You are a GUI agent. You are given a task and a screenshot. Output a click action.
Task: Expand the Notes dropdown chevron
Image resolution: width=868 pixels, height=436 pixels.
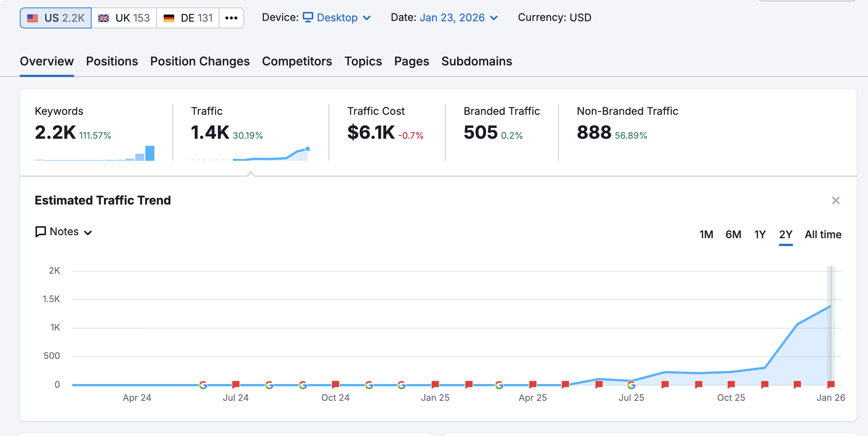pos(88,233)
